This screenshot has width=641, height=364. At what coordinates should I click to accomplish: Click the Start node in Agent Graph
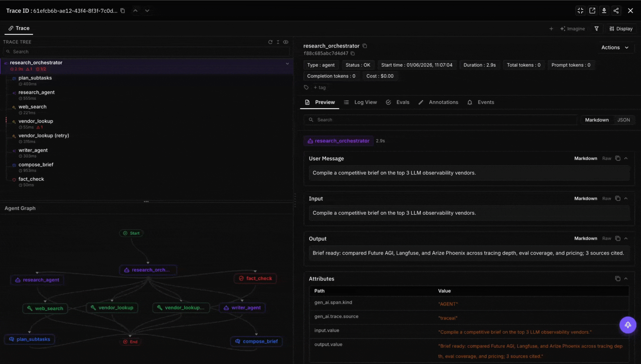[x=131, y=233]
